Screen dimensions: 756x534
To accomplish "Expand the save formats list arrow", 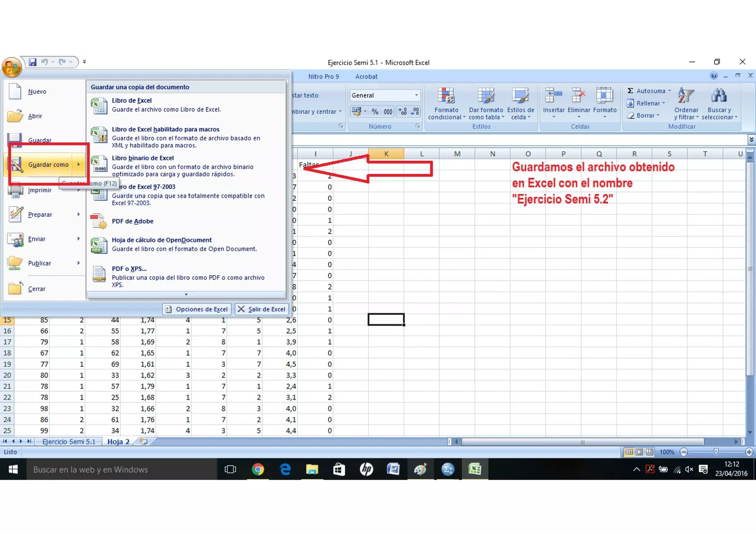I will click(x=186, y=294).
